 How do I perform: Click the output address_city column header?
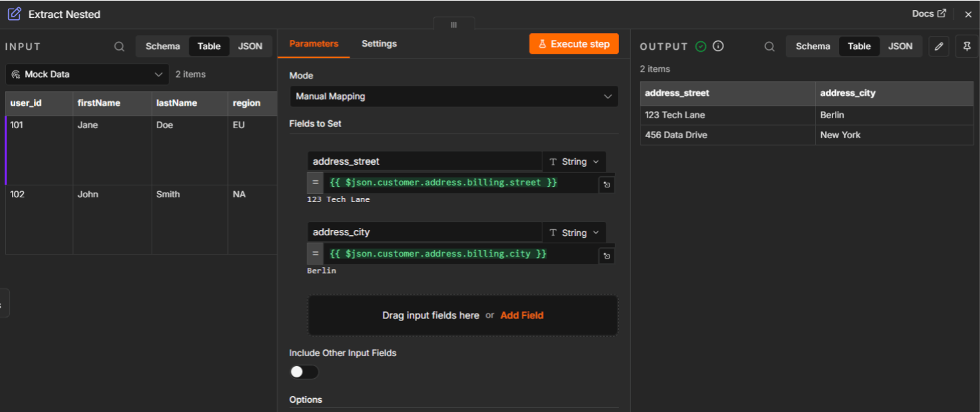[895, 94]
